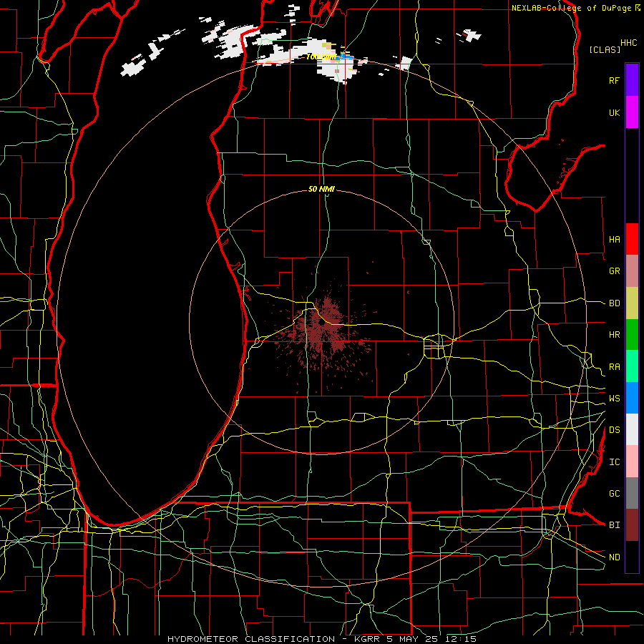
Task: Select the "BD" legend label
Action: click(614, 303)
